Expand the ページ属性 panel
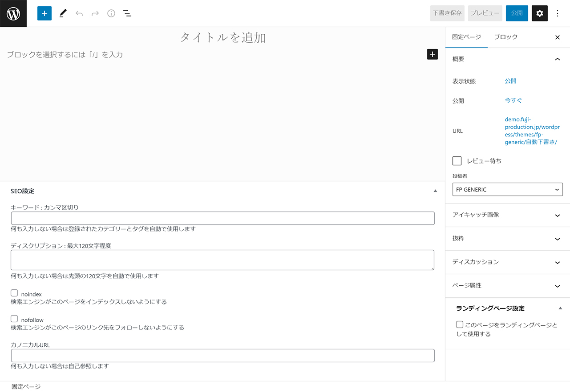The width and height of the screenshot is (570, 392). click(x=508, y=286)
